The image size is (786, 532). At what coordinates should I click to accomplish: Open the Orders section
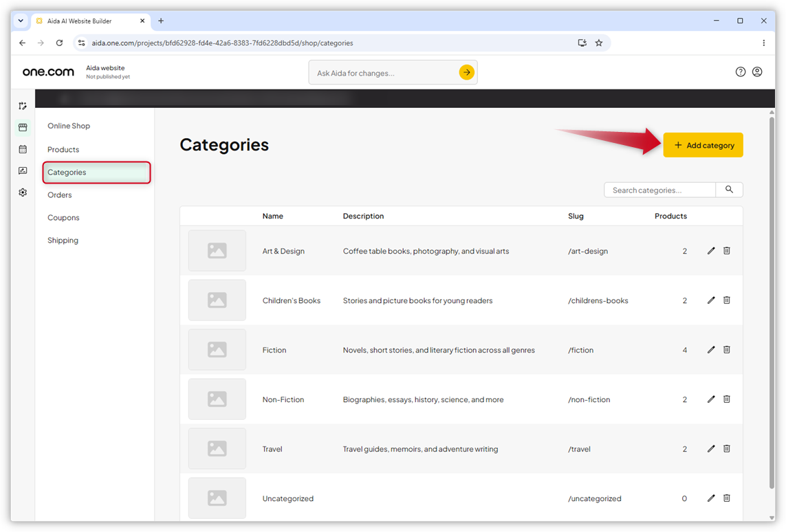(x=60, y=195)
